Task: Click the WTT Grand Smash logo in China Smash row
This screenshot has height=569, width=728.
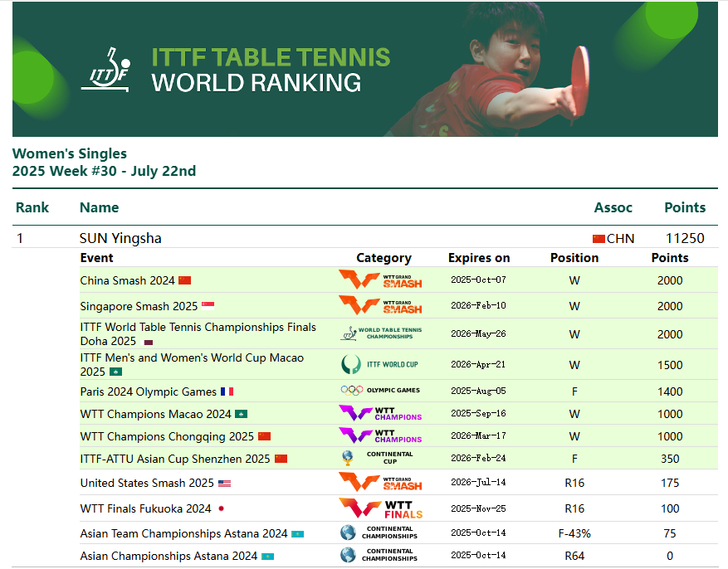Action: coord(380,280)
